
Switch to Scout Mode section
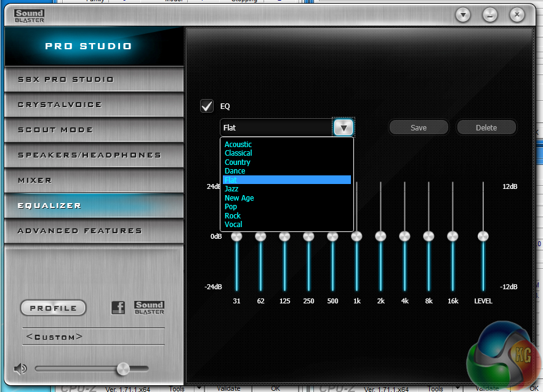(x=94, y=130)
